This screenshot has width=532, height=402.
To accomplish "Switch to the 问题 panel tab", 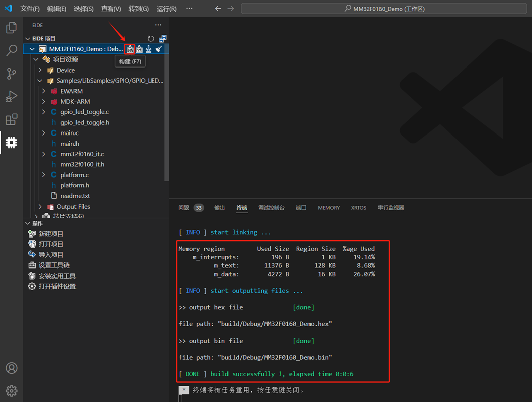I will click(x=184, y=208).
